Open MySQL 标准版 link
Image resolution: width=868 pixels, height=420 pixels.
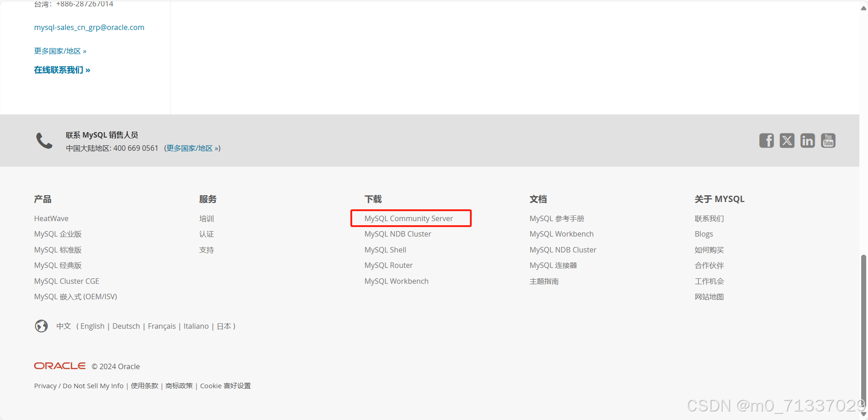(58, 250)
